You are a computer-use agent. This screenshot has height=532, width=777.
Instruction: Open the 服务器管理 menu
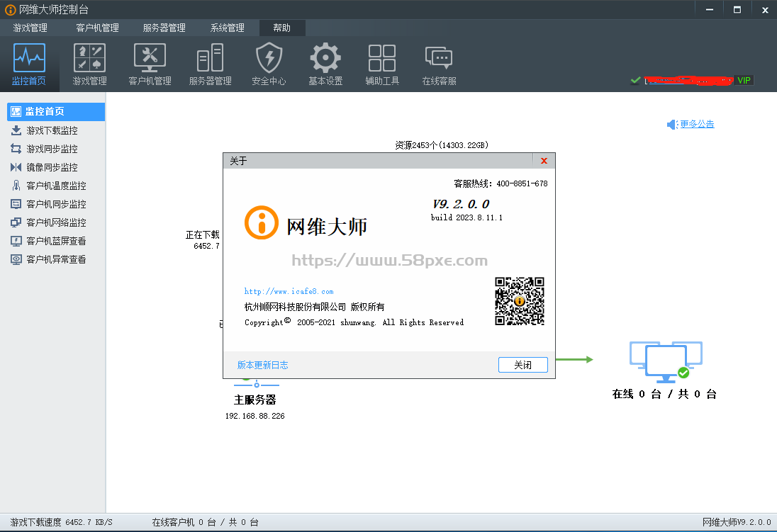click(164, 28)
